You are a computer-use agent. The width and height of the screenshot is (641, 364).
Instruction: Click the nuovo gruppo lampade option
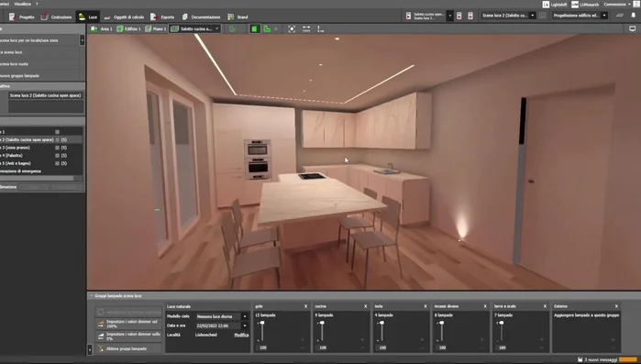coord(39,75)
